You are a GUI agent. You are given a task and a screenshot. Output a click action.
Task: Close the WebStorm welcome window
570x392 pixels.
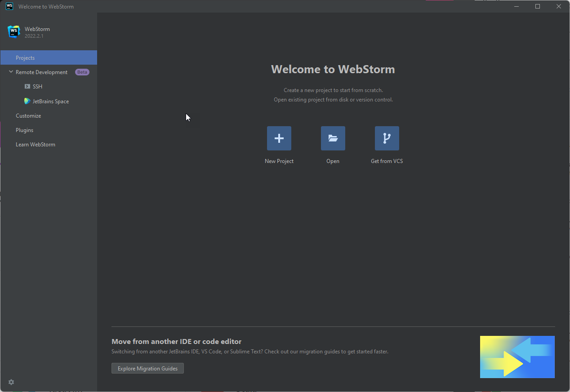(559, 6)
